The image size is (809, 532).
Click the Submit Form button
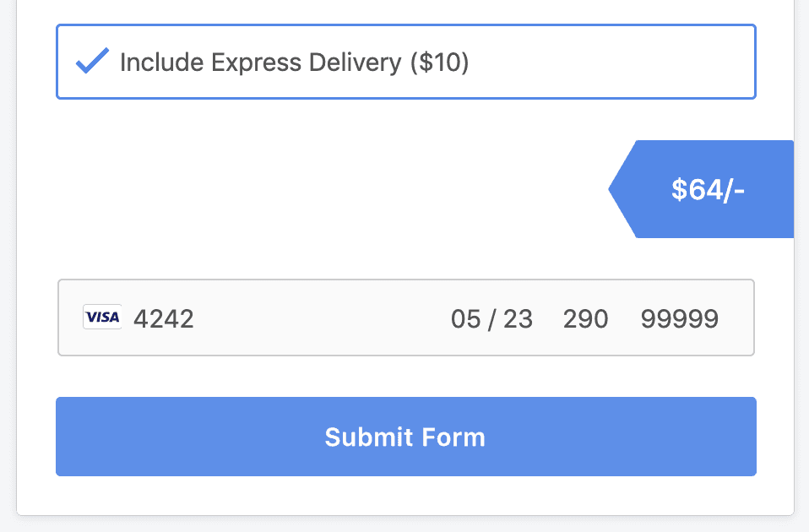[406, 437]
